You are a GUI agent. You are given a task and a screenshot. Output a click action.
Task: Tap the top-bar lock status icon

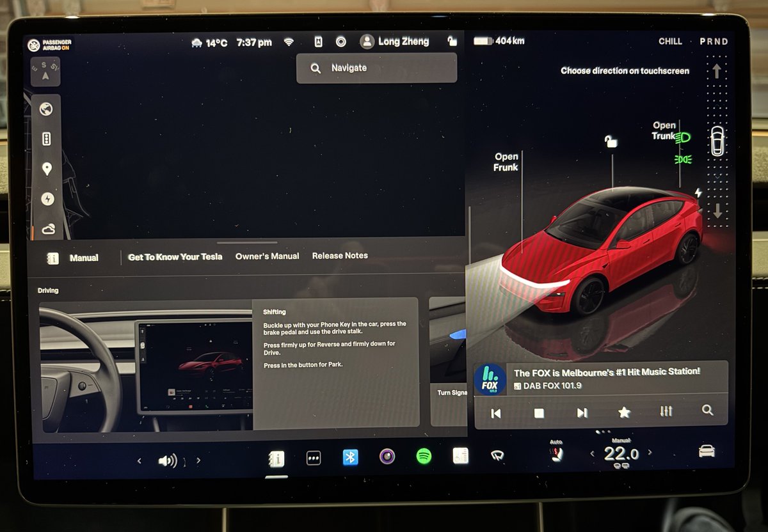[452, 41]
